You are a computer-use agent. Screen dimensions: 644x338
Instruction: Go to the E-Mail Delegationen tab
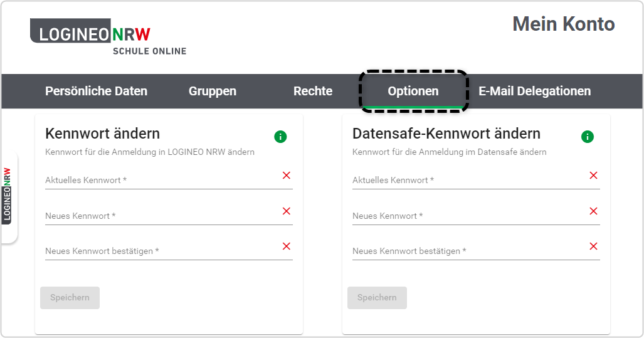(535, 91)
